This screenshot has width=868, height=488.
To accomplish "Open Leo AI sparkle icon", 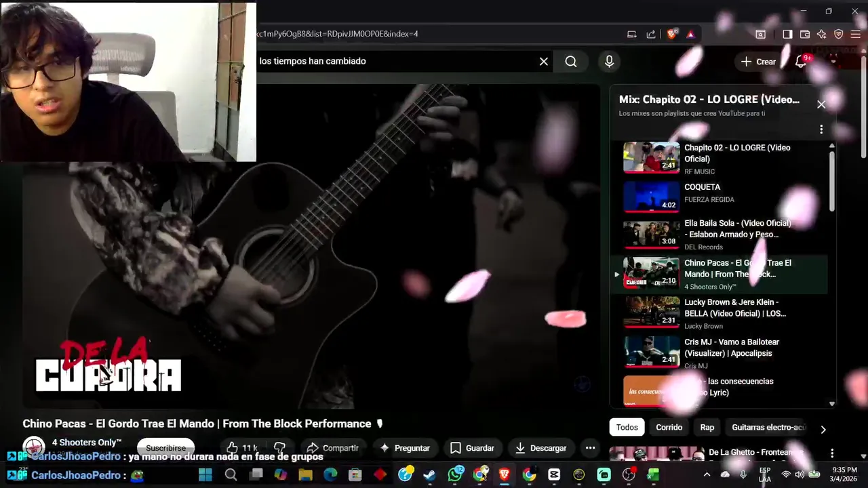I will click(821, 34).
